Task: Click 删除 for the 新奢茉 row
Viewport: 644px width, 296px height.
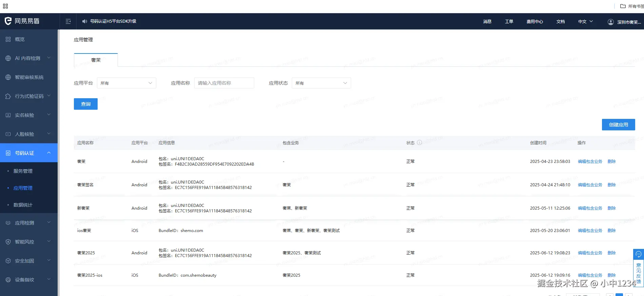Action: (612, 208)
